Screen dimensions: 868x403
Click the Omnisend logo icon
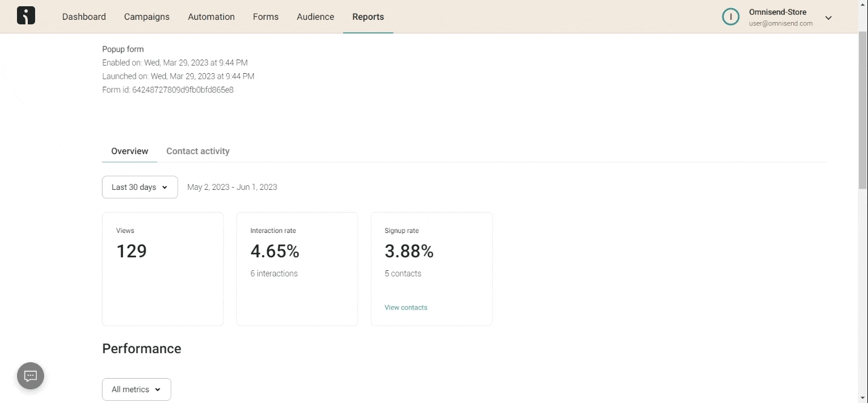pyautogui.click(x=26, y=16)
